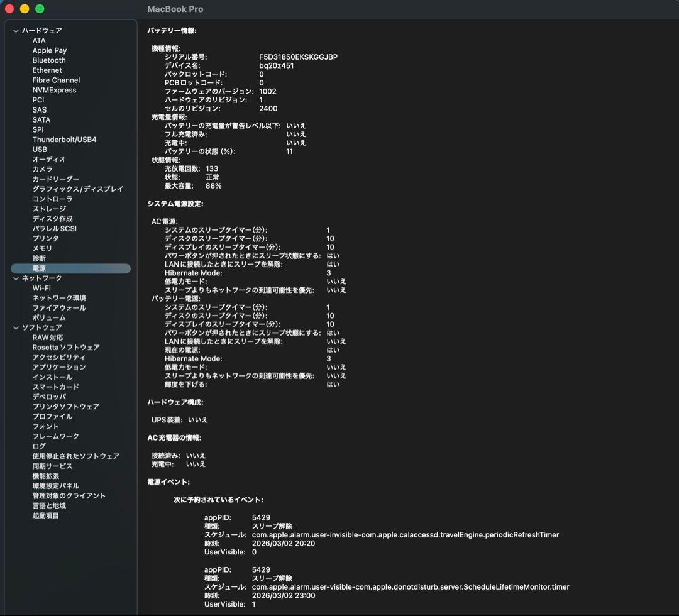The height and width of the screenshot is (616, 679).
Task: Select RAW対応 in the software list
Action: pyautogui.click(x=48, y=338)
